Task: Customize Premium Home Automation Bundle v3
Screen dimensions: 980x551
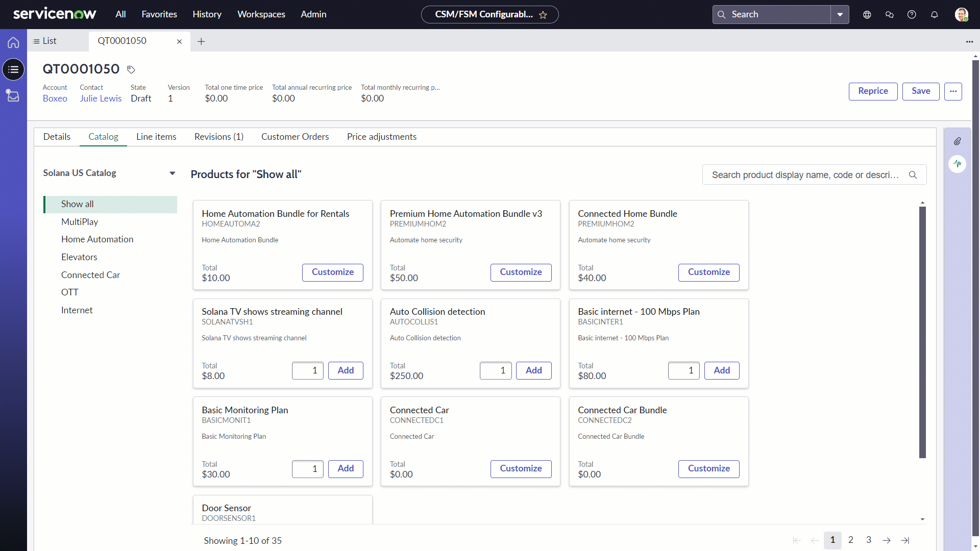Action: 521,272
